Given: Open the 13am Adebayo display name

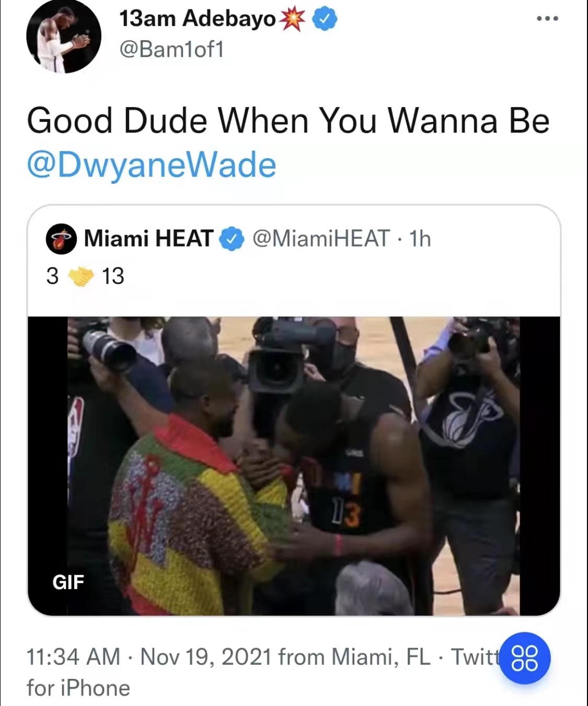Looking at the screenshot, I should point(198,19).
